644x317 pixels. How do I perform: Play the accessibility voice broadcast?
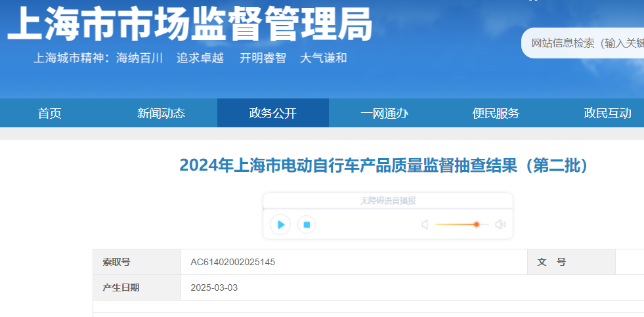[x=280, y=224]
